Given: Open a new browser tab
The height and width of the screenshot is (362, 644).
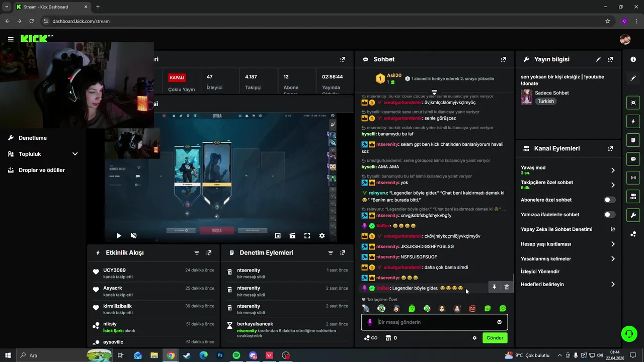Looking at the screenshot, I should [98, 7].
